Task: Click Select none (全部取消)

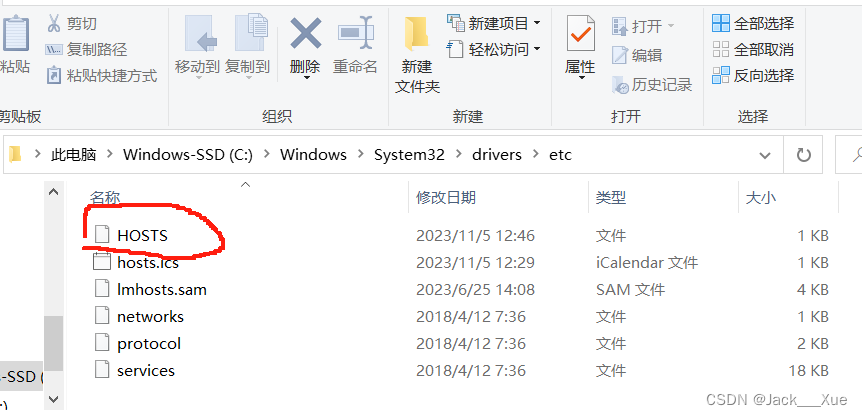Action: point(753,49)
